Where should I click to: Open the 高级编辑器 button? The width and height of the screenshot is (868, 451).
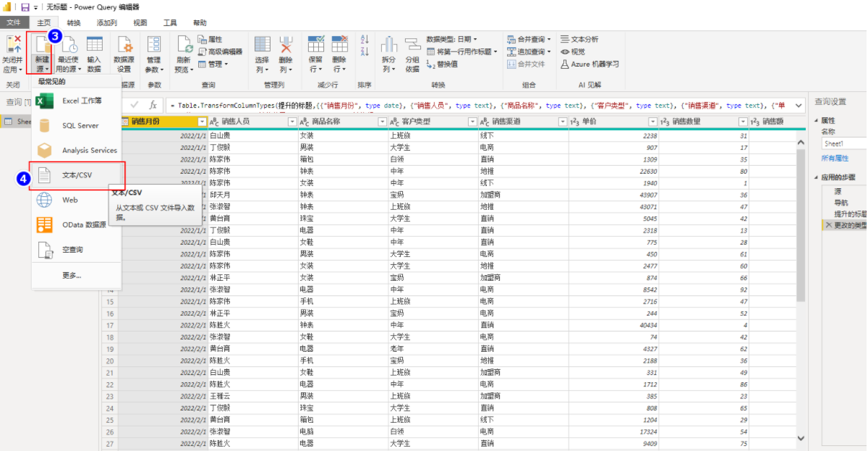click(220, 51)
